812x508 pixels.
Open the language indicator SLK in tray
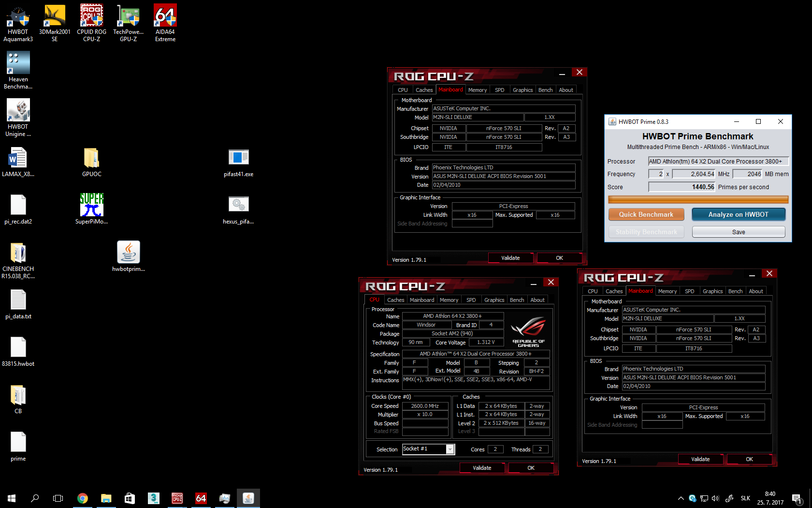(x=745, y=498)
